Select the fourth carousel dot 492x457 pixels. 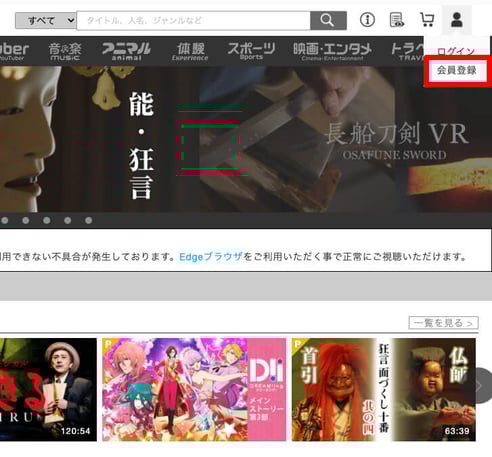[x=68, y=220]
